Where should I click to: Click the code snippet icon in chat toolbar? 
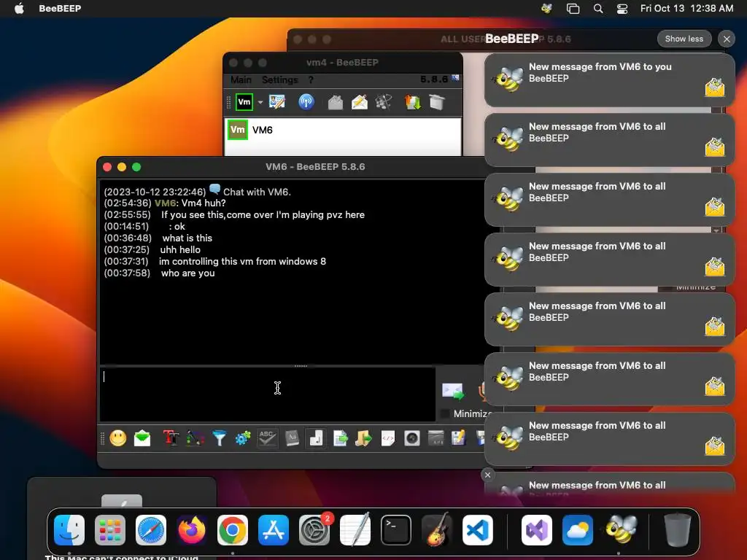(x=388, y=438)
